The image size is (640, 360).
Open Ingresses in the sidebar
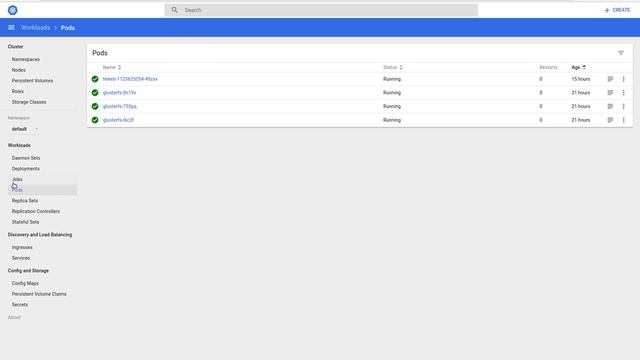pos(22,247)
